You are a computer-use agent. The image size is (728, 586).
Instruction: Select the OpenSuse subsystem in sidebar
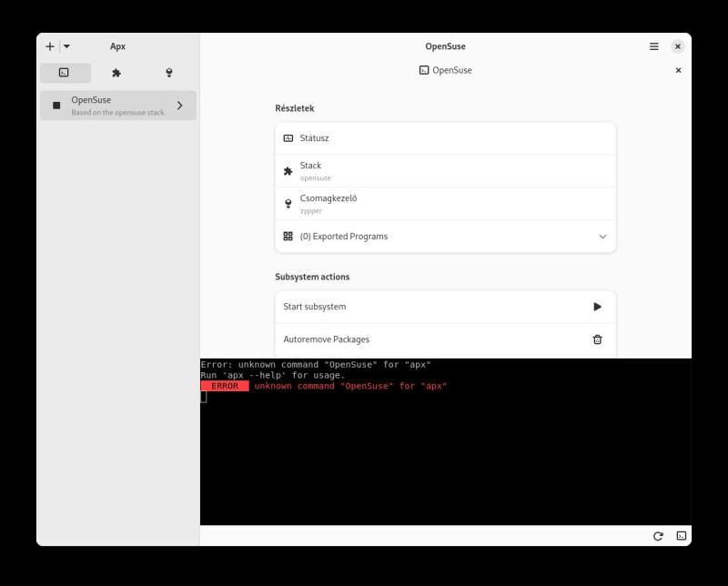[118, 106]
